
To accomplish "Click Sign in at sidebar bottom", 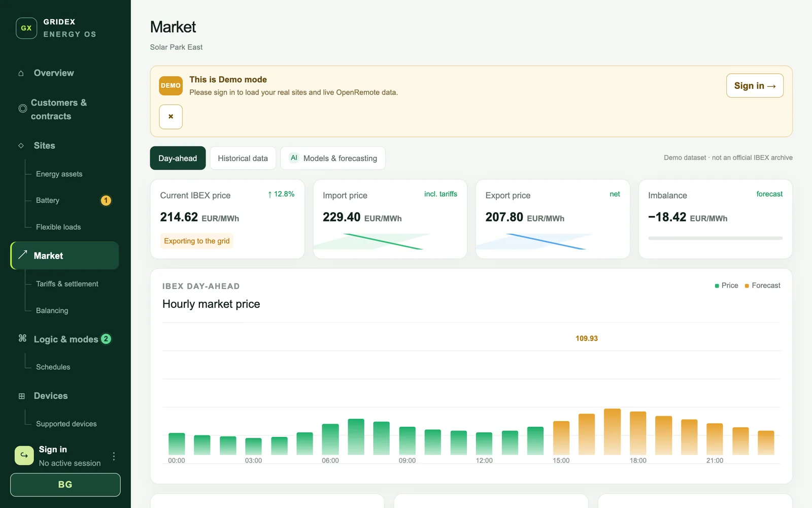I will (53, 450).
